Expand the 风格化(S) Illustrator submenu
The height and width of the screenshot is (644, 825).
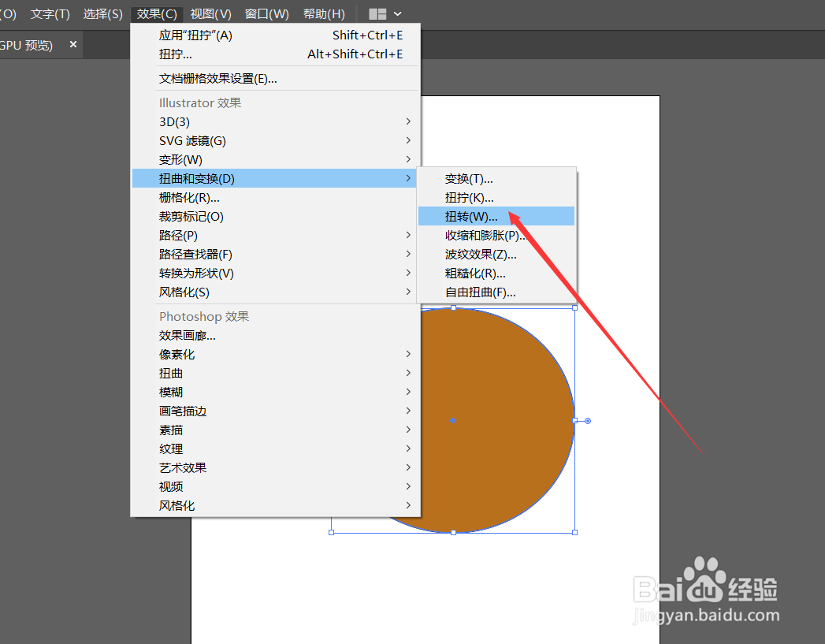[275, 292]
